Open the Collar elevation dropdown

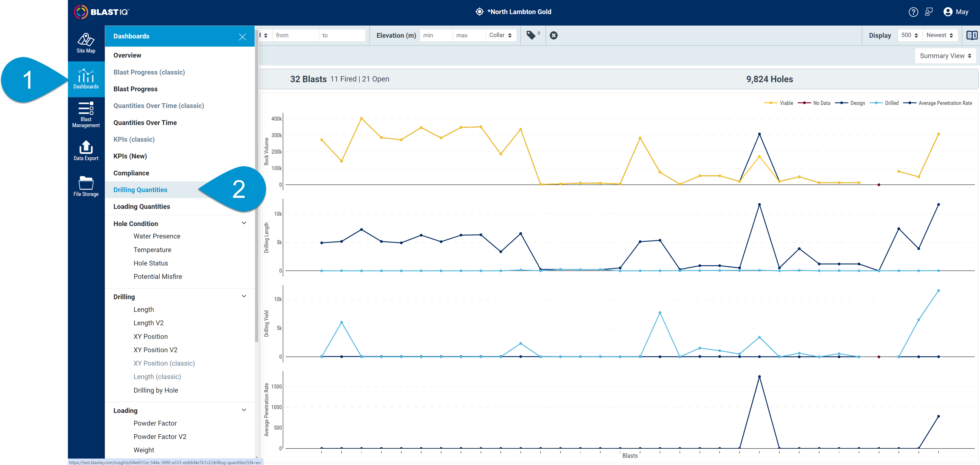(501, 35)
